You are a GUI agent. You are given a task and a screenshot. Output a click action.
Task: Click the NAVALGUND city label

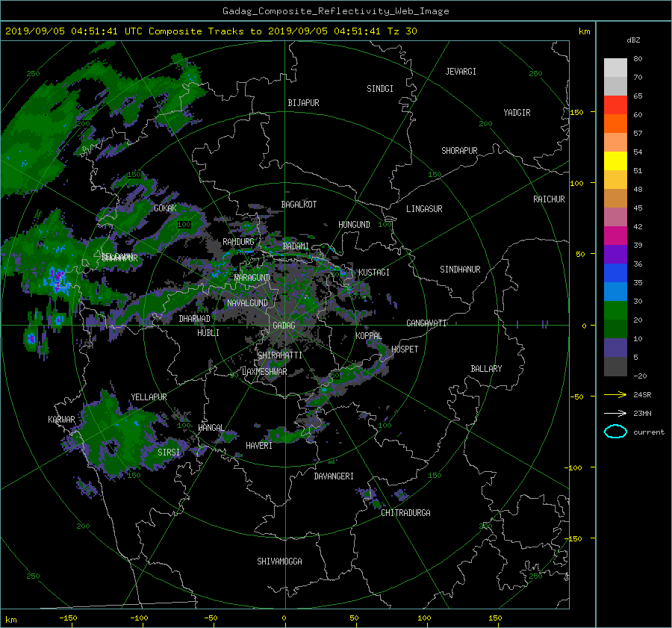(247, 303)
